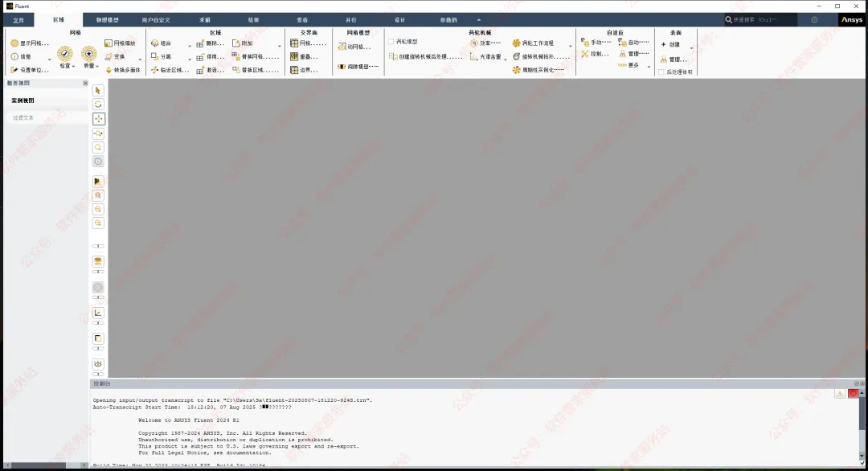The height and width of the screenshot is (471, 868).
Task: Close the outline view panel
Action: pyautogui.click(x=85, y=83)
